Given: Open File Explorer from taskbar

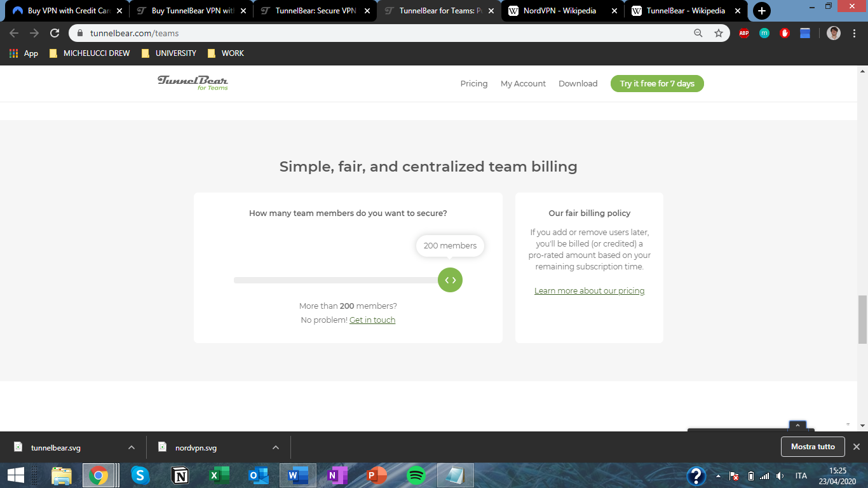Looking at the screenshot, I should [x=62, y=475].
